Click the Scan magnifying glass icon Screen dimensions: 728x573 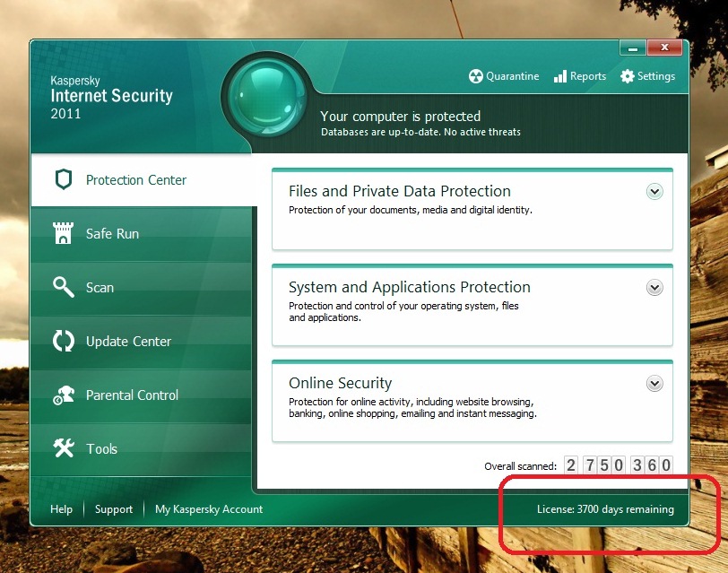(x=64, y=287)
